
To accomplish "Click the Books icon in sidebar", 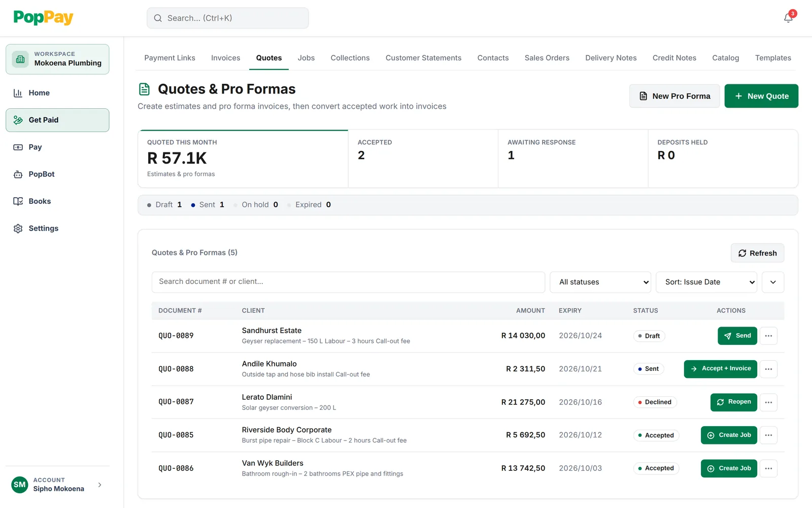I will pos(18,201).
